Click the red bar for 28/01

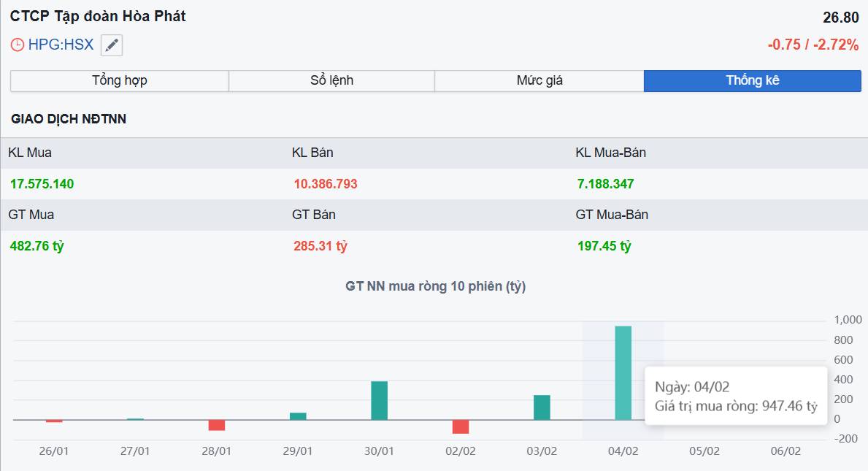216,425
